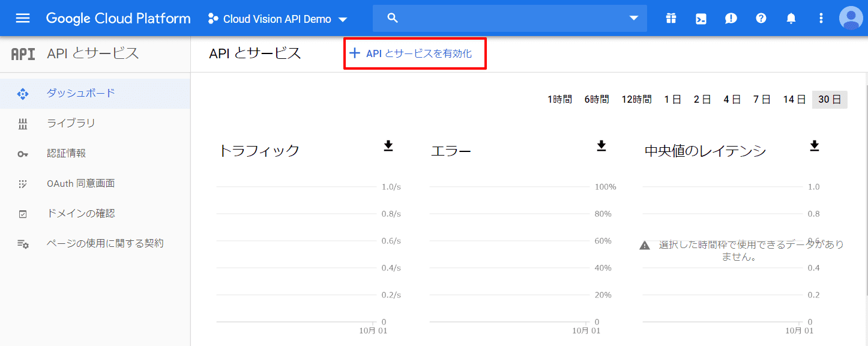Click the API とサービスを有効化 button
The width and height of the screenshot is (868, 346).
click(415, 53)
